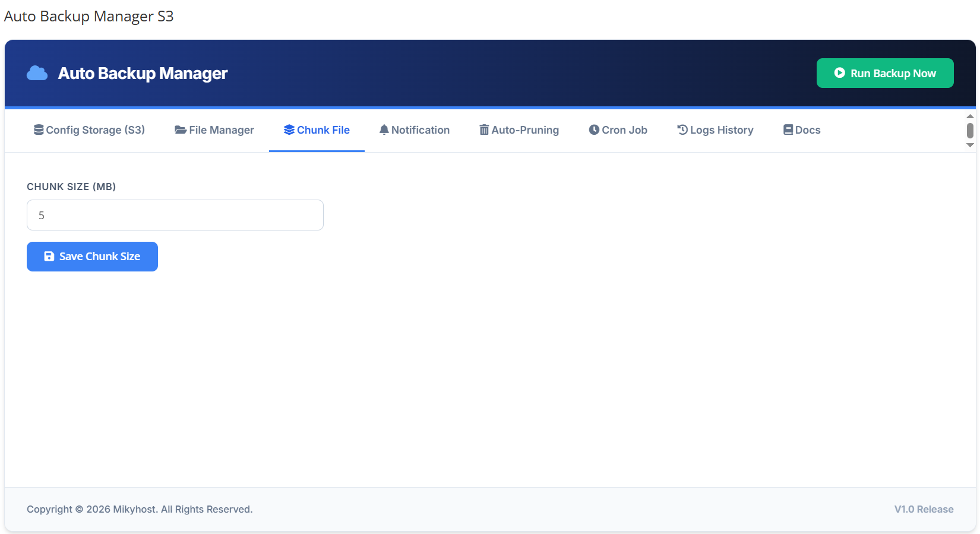Click the database icon beside Config Storage

click(39, 129)
